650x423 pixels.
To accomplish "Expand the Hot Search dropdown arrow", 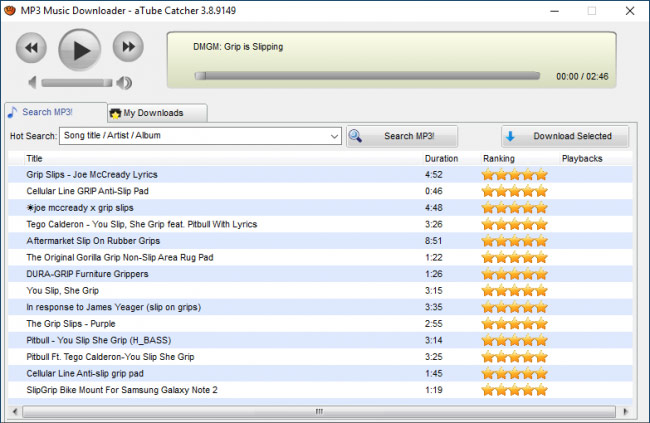I will (334, 136).
